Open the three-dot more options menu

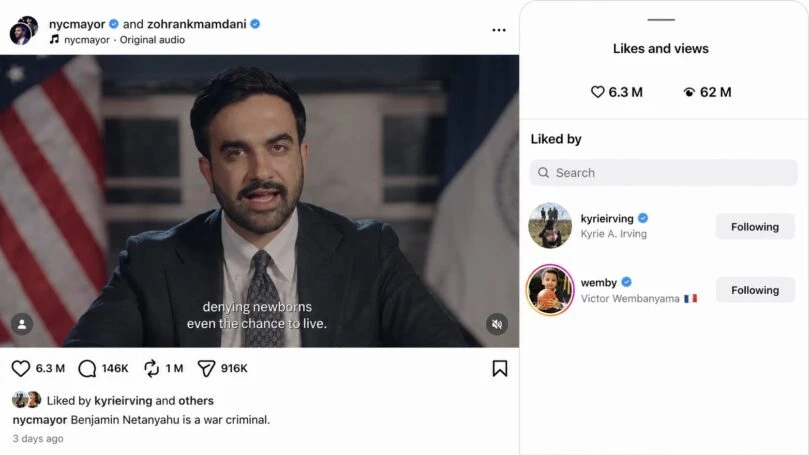tap(499, 30)
